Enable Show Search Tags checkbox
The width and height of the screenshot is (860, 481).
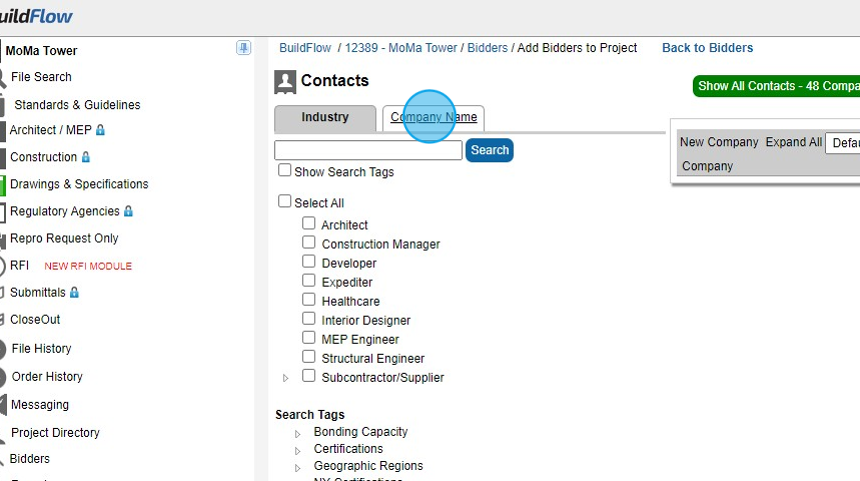coord(284,170)
